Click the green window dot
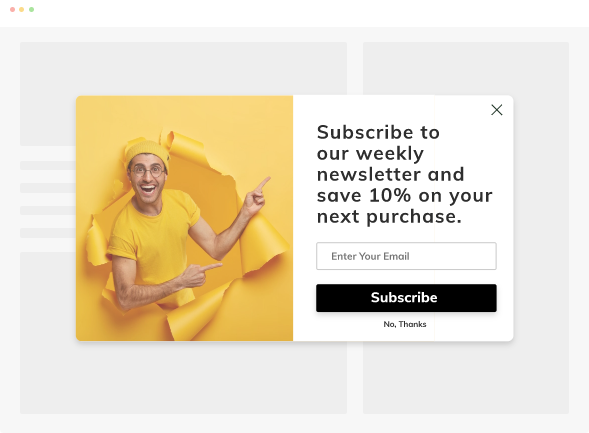This screenshot has height=433, width=589. coord(32,9)
